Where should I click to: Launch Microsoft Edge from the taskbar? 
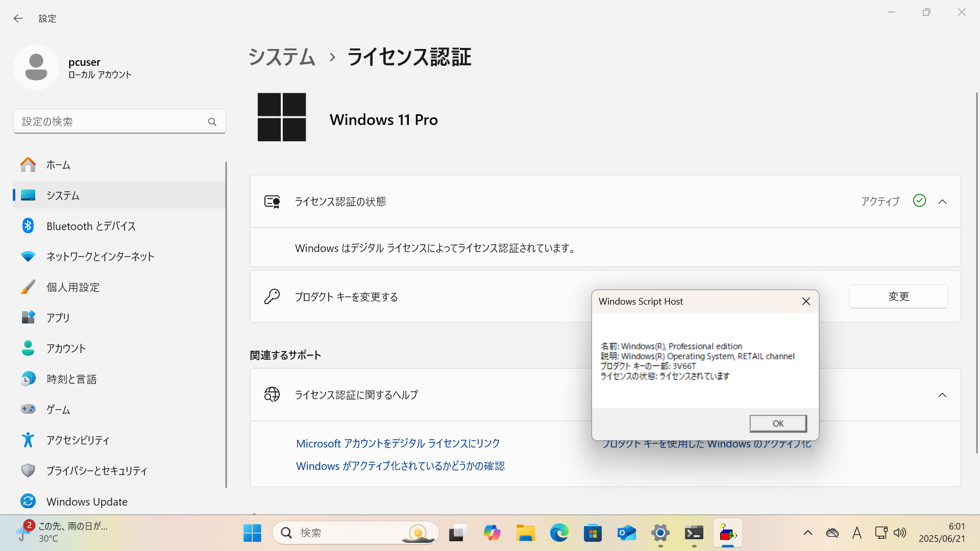(x=559, y=533)
